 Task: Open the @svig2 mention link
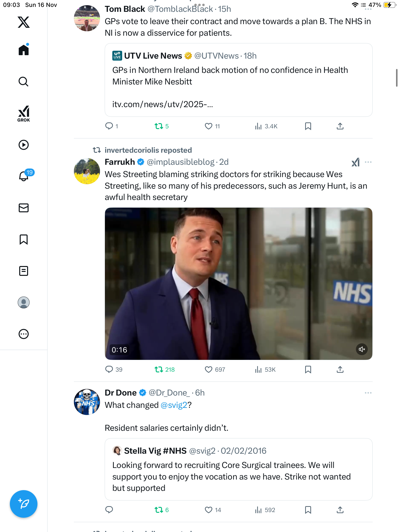point(174,405)
